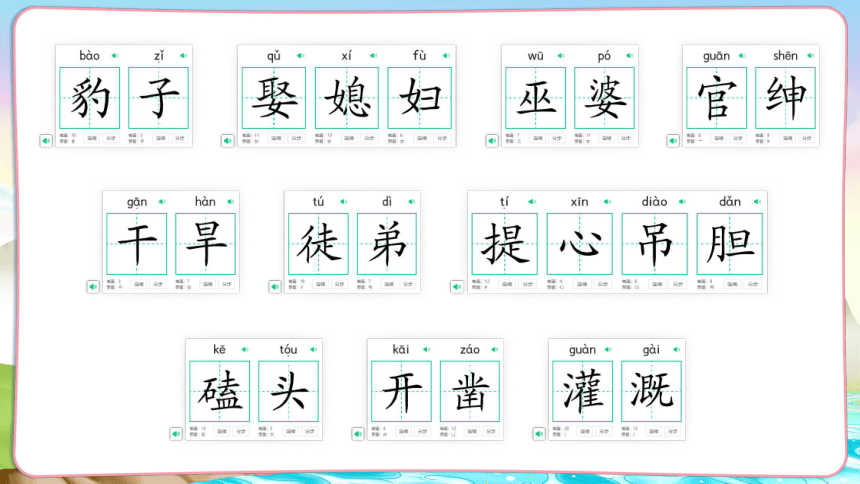Screen dimensions: 860x484
Task: Play whole-word audio for 灌溉
Action: (539, 434)
